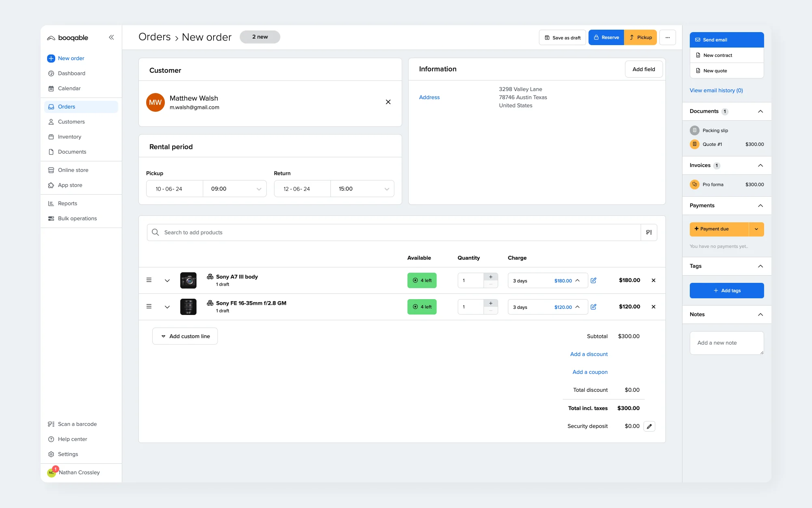Collapse the Documents section

coord(760,111)
